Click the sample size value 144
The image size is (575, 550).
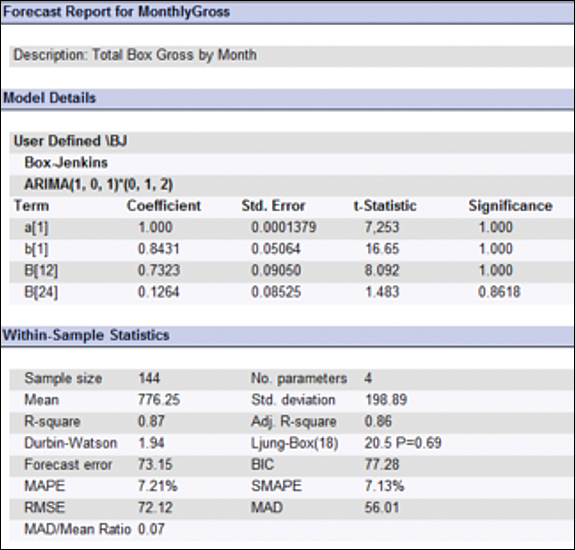149,378
